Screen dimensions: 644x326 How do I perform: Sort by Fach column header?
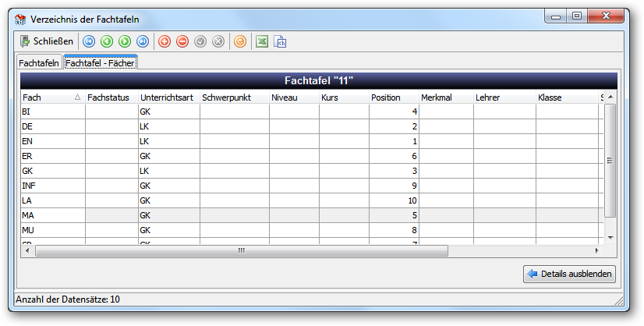pyautogui.click(x=52, y=97)
